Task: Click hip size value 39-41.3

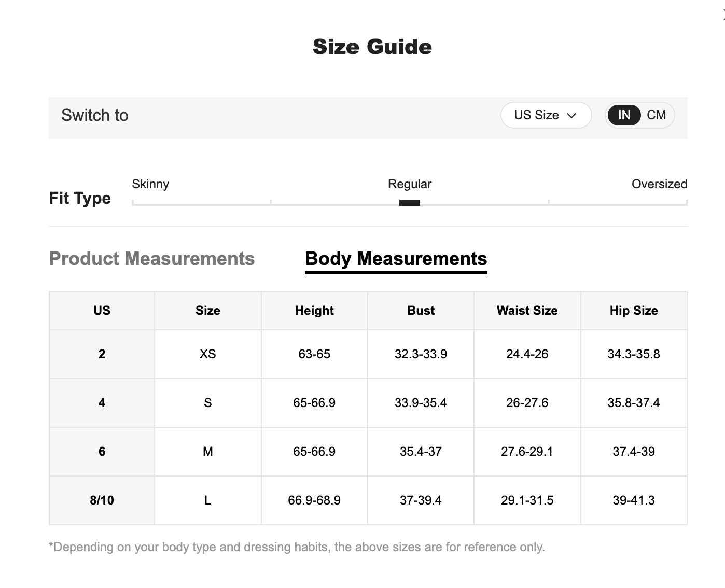Action: click(633, 500)
